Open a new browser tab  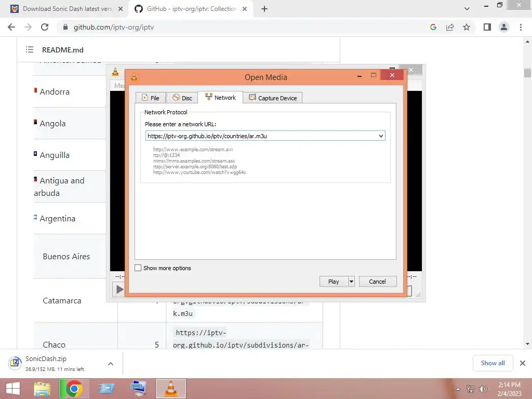click(264, 9)
